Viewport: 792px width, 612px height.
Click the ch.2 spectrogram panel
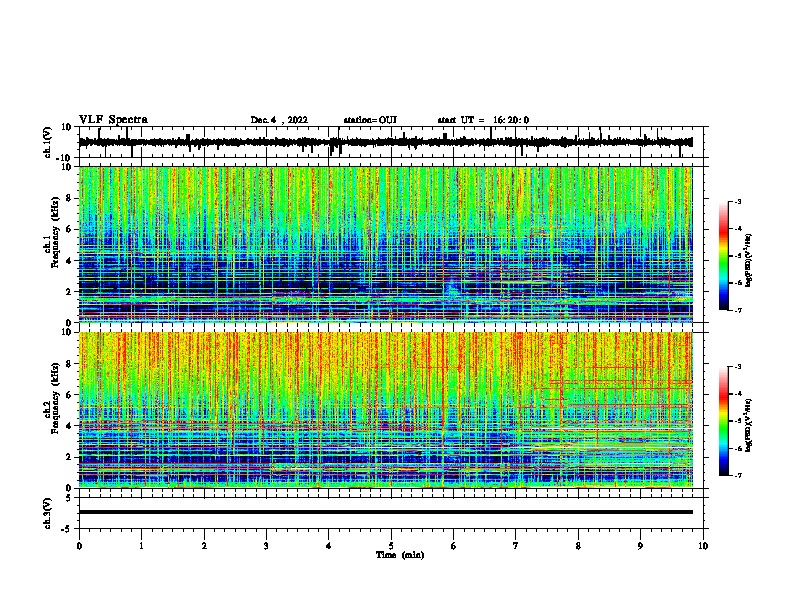[385, 410]
